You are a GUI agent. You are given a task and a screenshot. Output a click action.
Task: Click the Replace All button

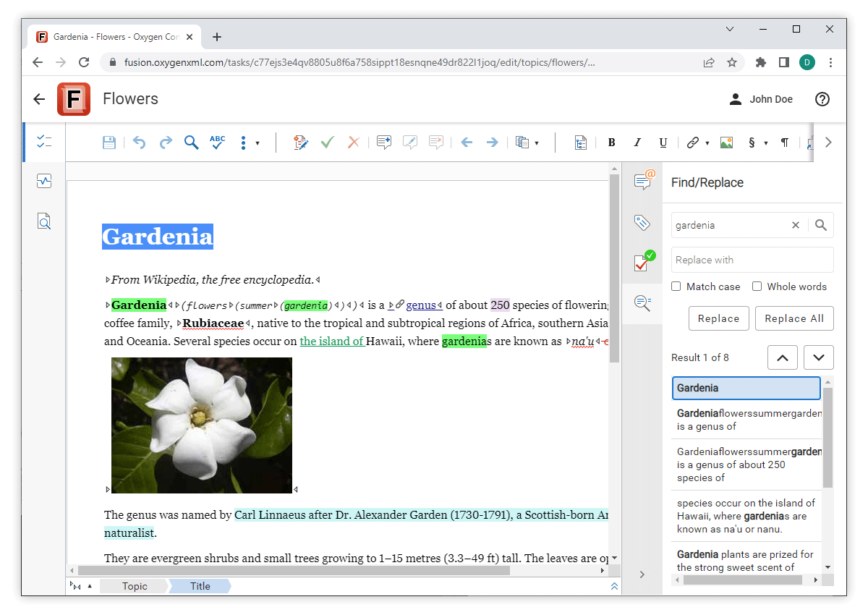click(794, 318)
